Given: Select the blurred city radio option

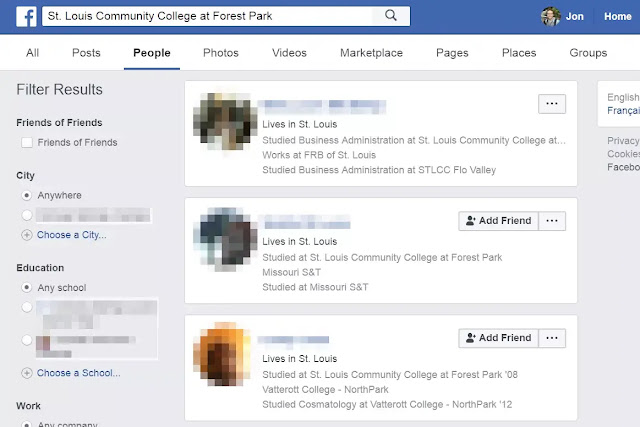Looking at the screenshot, I should pos(27,215).
